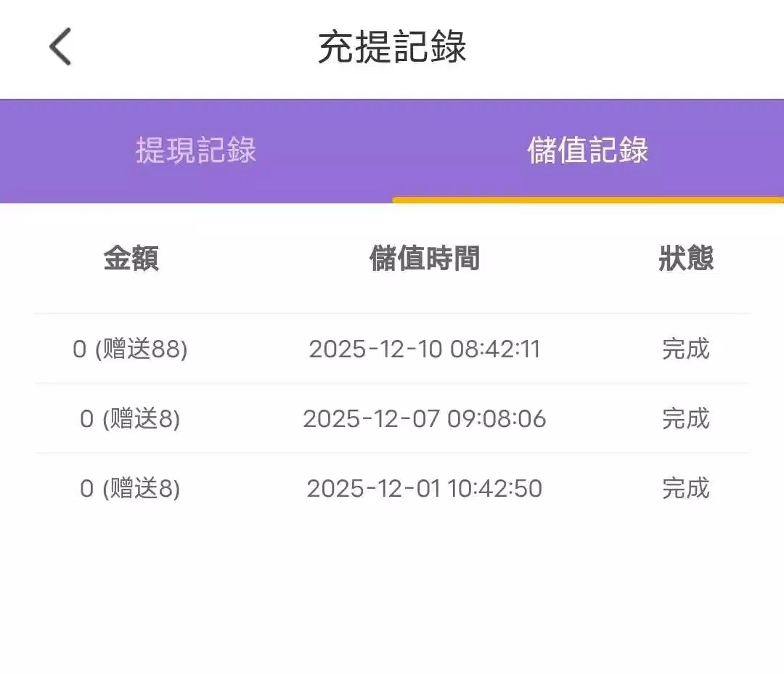Click amount 0 in the 2025-12-01 record
The height and width of the screenshot is (674, 784).
point(87,489)
